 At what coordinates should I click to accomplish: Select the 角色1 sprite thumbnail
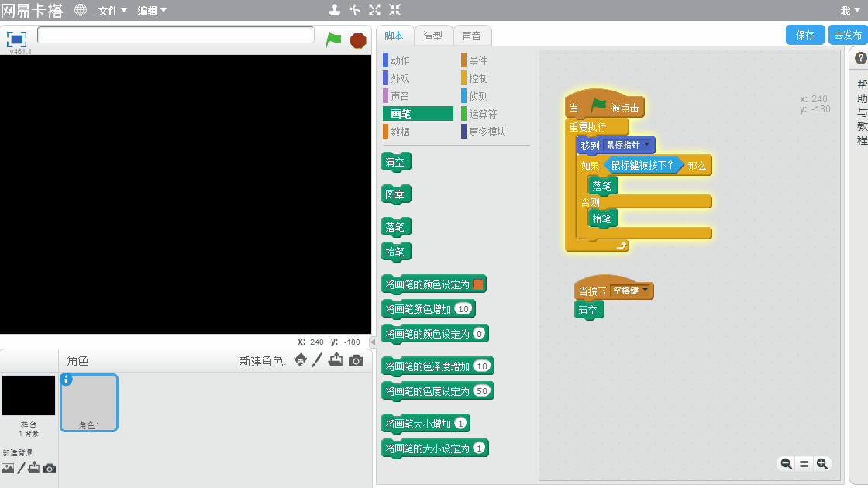89,403
